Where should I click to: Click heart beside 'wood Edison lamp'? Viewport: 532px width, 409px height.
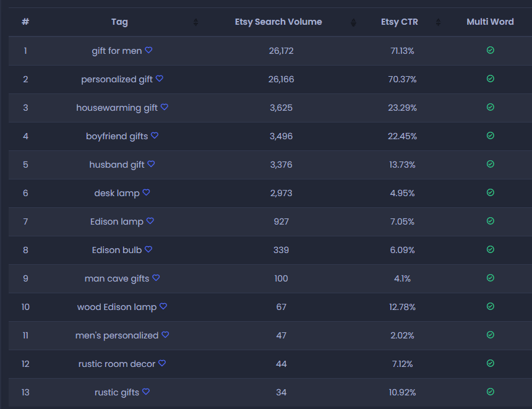point(163,306)
